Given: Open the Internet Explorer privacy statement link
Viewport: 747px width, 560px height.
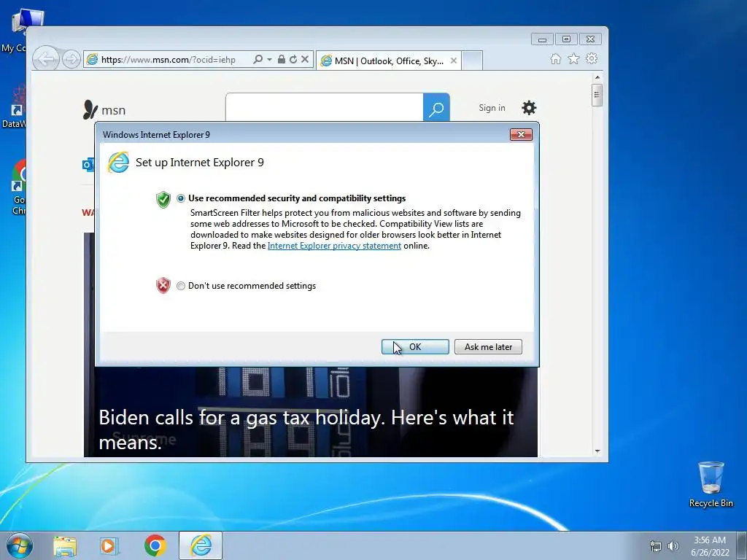Looking at the screenshot, I should pyautogui.click(x=334, y=246).
